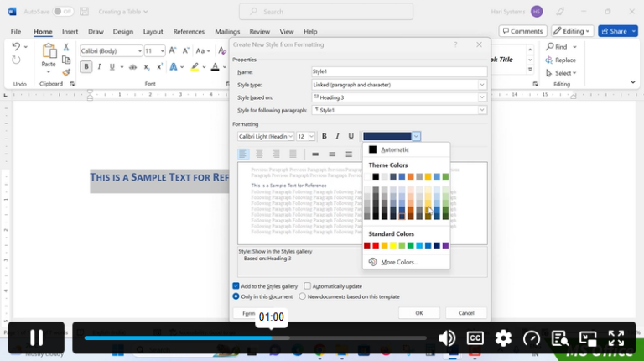
Task: Click the OK button
Action: (x=419, y=313)
